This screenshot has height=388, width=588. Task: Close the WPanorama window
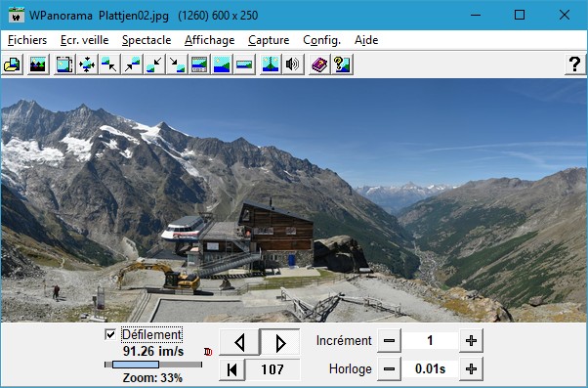click(x=565, y=15)
